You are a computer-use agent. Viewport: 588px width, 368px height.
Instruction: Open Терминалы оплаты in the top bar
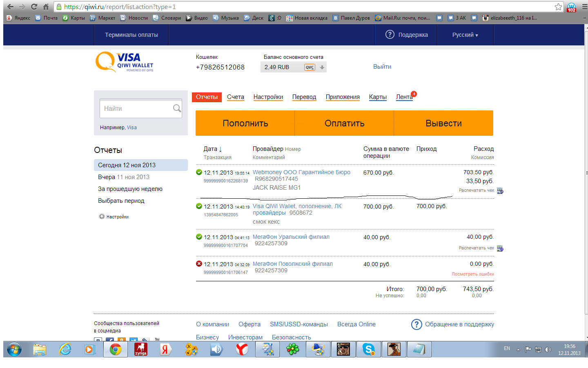[131, 35]
